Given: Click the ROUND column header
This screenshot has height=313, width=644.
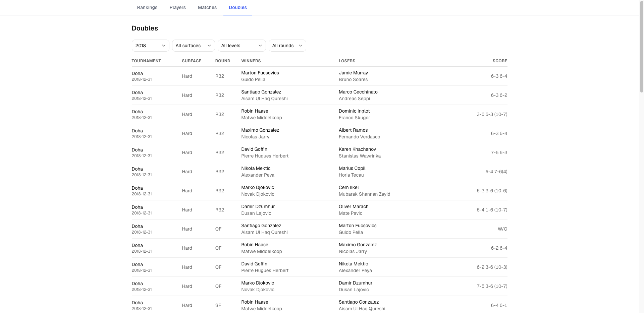Looking at the screenshot, I should [223, 61].
